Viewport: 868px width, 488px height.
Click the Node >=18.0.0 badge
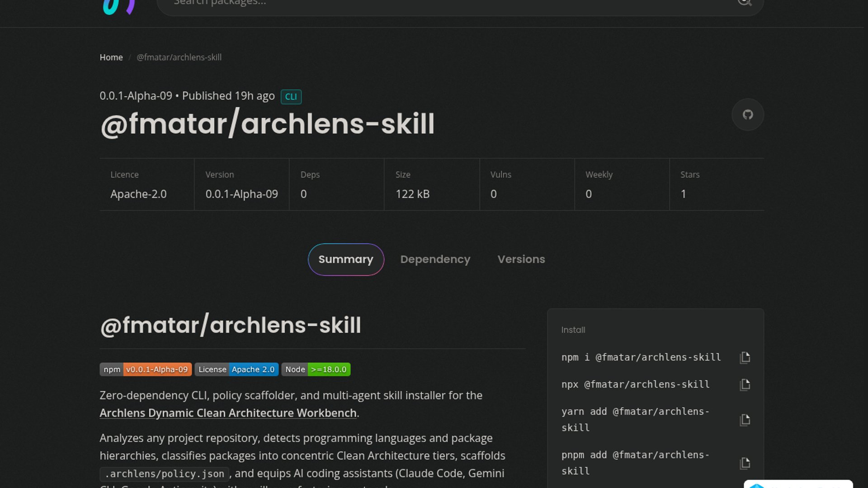(x=316, y=369)
